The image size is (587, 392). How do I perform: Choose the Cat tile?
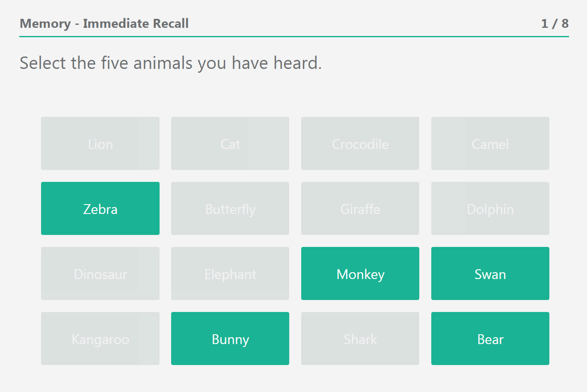coord(230,143)
